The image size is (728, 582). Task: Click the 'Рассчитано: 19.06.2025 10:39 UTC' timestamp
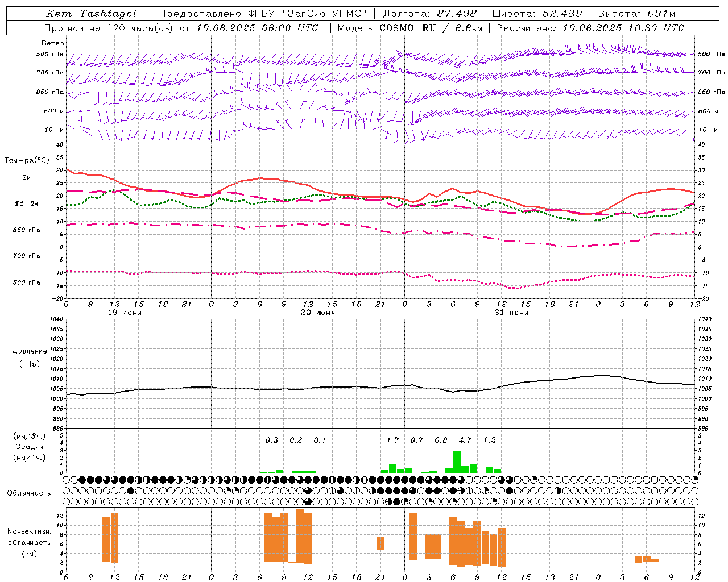point(590,28)
